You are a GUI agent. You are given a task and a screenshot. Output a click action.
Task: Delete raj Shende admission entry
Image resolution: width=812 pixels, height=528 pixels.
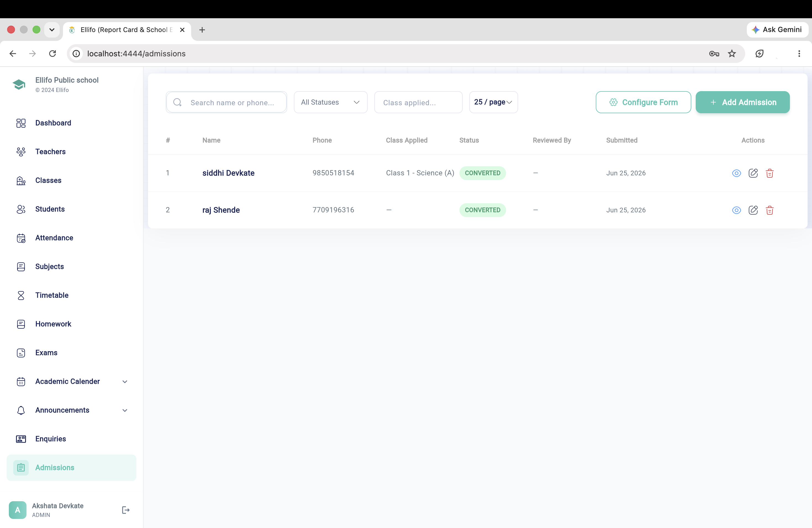[770, 210]
